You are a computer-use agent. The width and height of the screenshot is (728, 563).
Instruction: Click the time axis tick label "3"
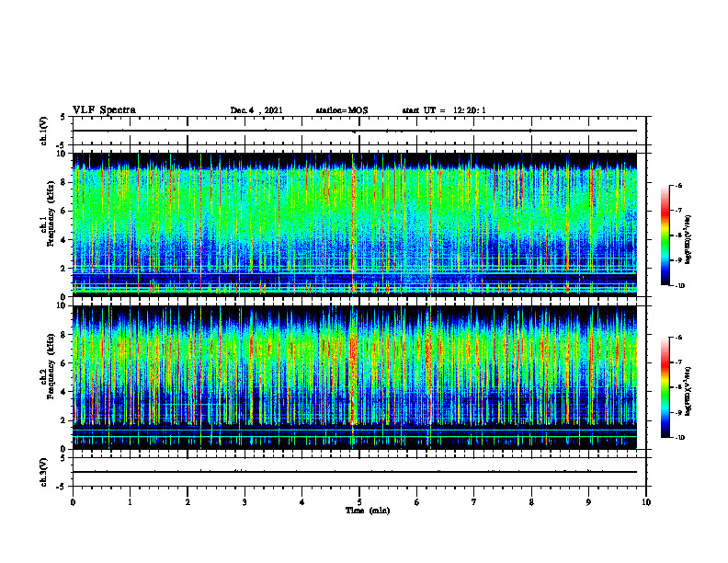[245, 502]
